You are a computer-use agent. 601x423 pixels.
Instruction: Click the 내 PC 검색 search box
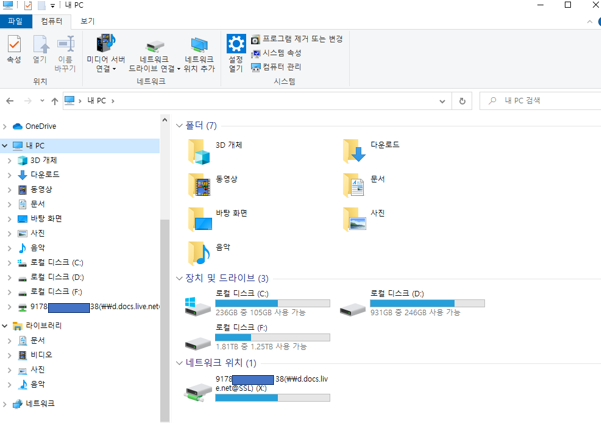tap(540, 101)
